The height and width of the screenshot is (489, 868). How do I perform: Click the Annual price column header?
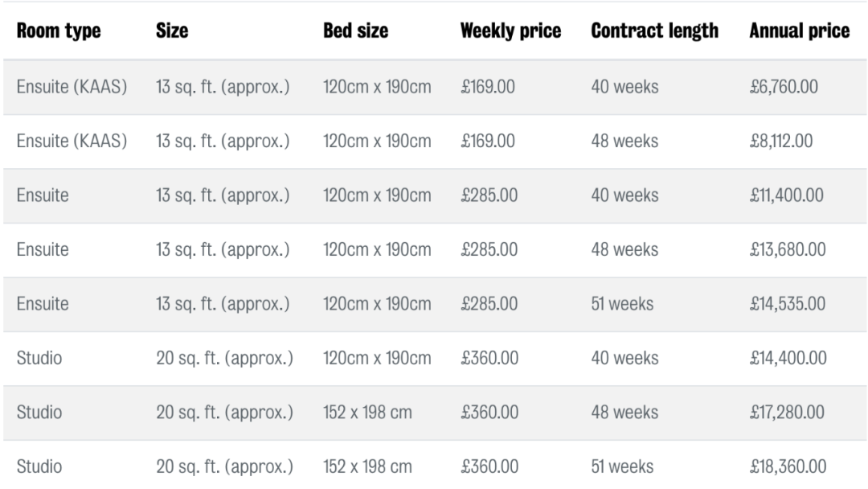point(799,31)
